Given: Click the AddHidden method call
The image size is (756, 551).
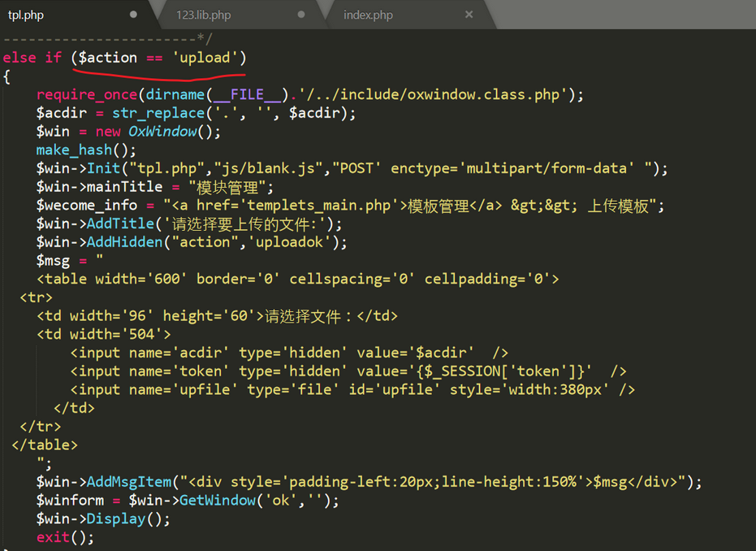Looking at the screenshot, I should pyautogui.click(x=124, y=241).
